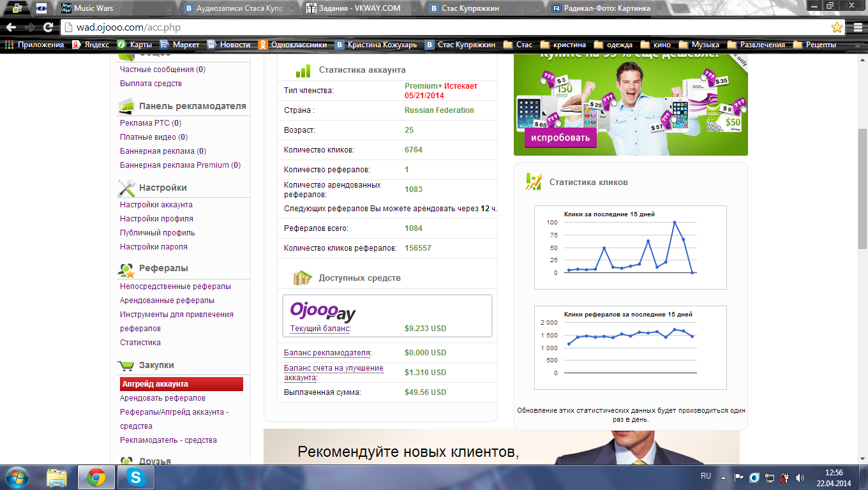This screenshot has width=868, height=490.
Task: Go back to the previous page
Action: 11,27
